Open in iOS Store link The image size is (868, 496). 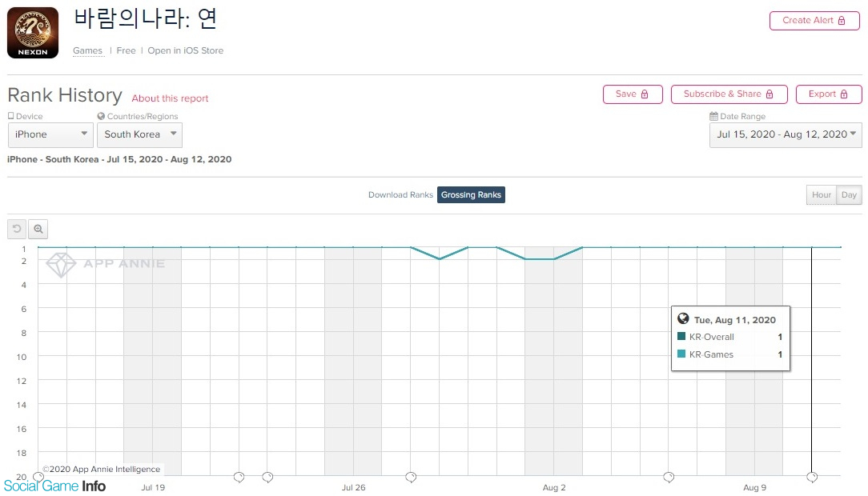(186, 50)
